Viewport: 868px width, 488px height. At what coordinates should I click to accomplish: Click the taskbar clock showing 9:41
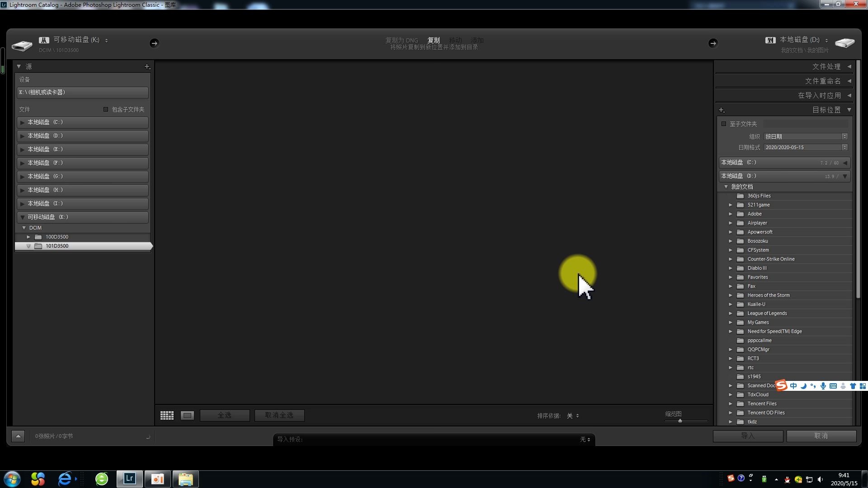click(x=844, y=475)
